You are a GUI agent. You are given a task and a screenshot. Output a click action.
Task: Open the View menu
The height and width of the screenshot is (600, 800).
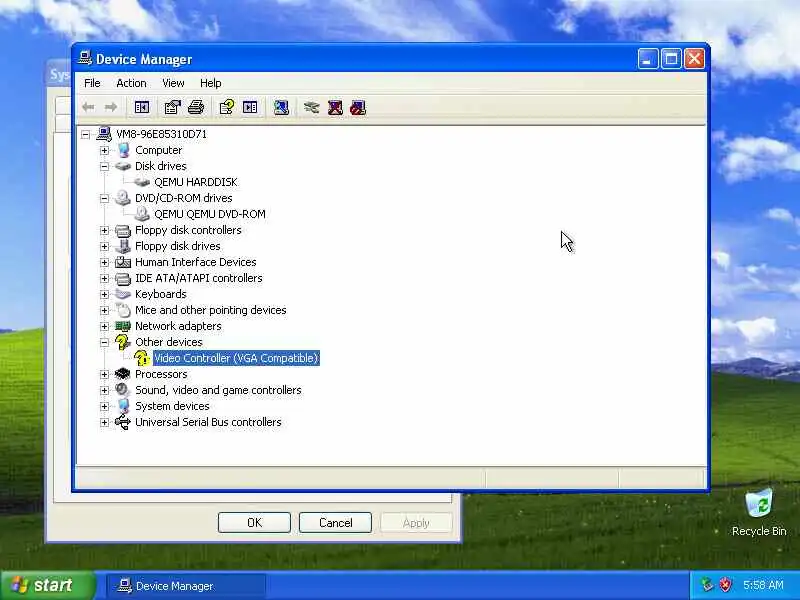tap(173, 83)
